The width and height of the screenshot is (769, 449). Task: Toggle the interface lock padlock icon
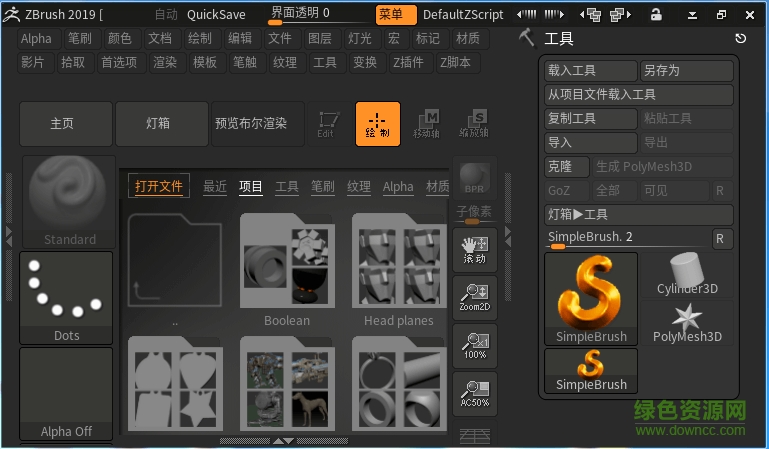(x=656, y=15)
